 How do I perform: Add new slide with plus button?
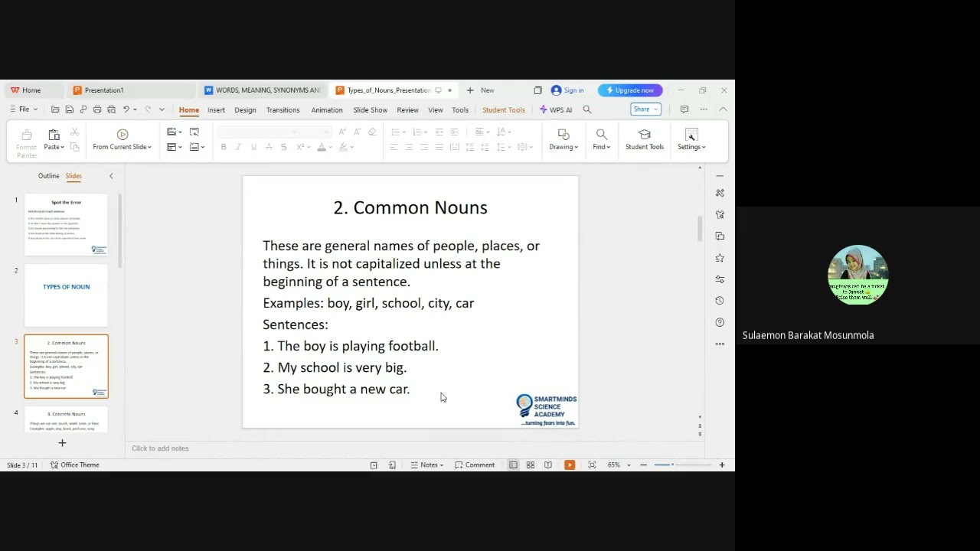pyautogui.click(x=63, y=442)
